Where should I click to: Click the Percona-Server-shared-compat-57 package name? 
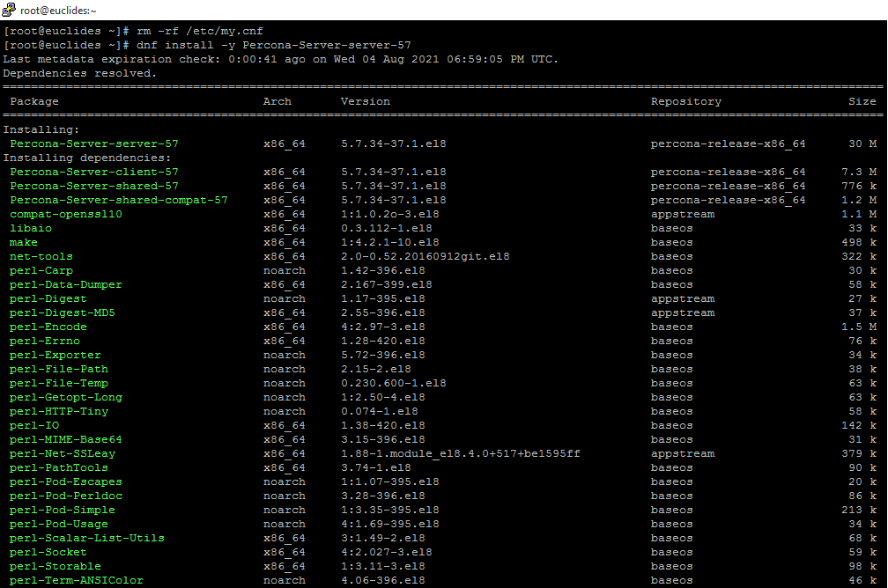[x=119, y=200]
